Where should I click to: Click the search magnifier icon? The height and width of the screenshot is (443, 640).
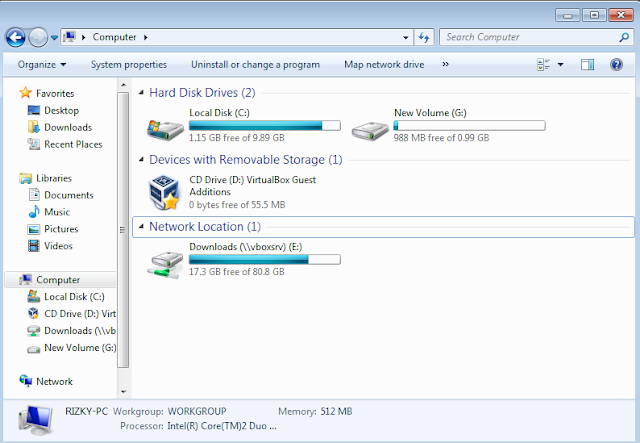624,37
